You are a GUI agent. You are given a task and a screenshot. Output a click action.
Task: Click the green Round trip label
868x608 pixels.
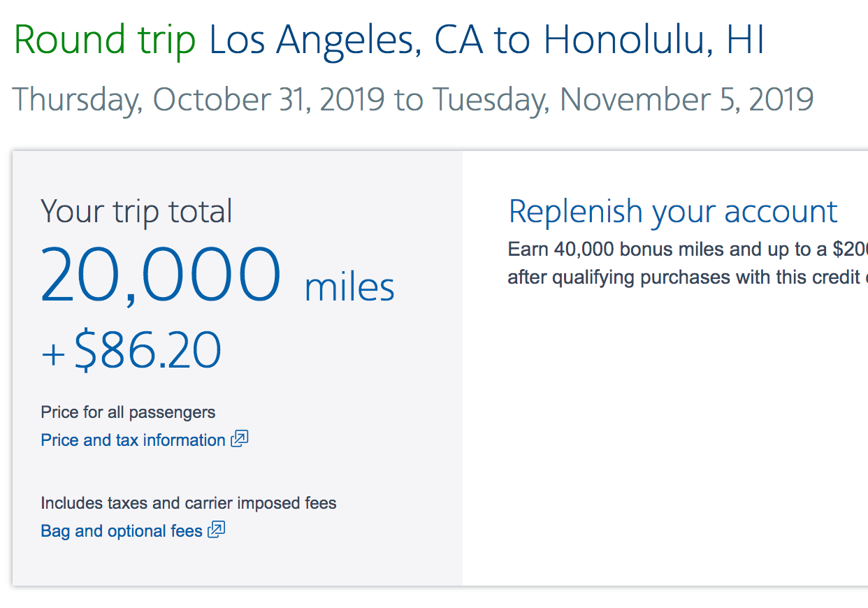pyautogui.click(x=105, y=41)
